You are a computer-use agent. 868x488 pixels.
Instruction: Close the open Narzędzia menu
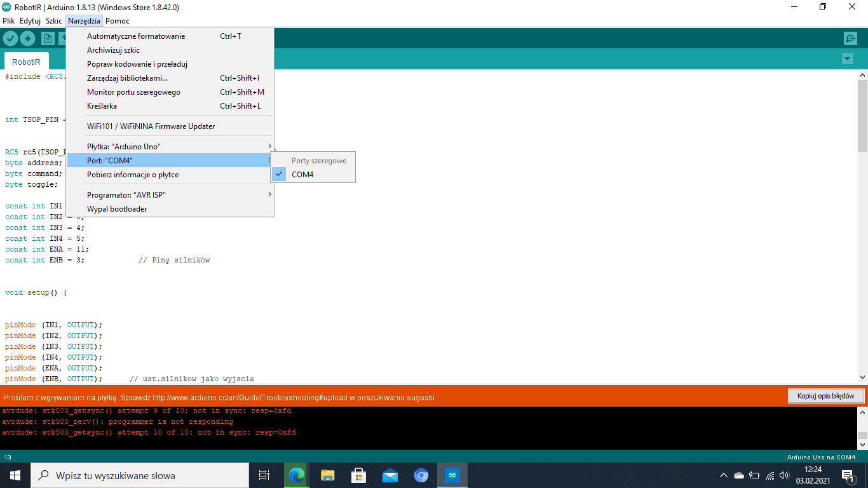click(x=84, y=21)
